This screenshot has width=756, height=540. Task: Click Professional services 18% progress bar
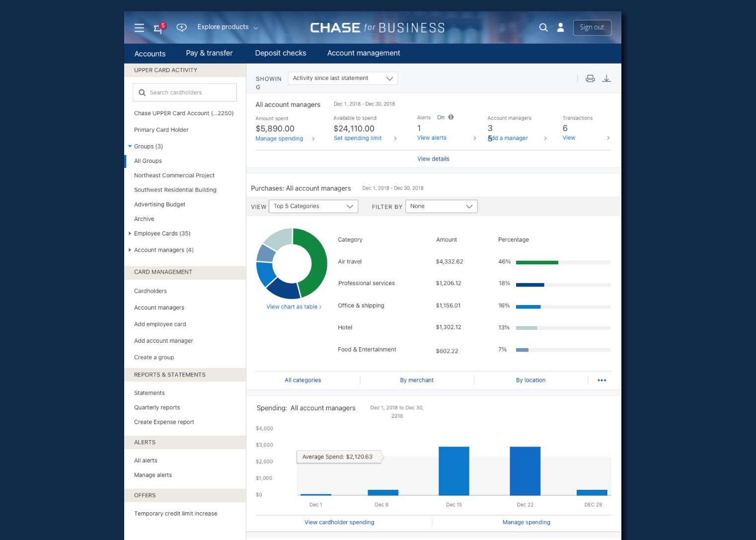[563, 285]
